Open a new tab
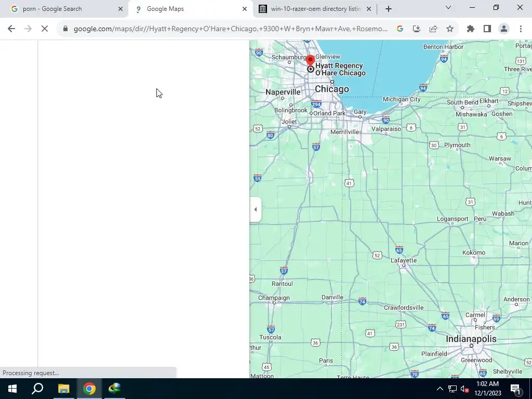The width and height of the screenshot is (532, 399). click(x=389, y=9)
